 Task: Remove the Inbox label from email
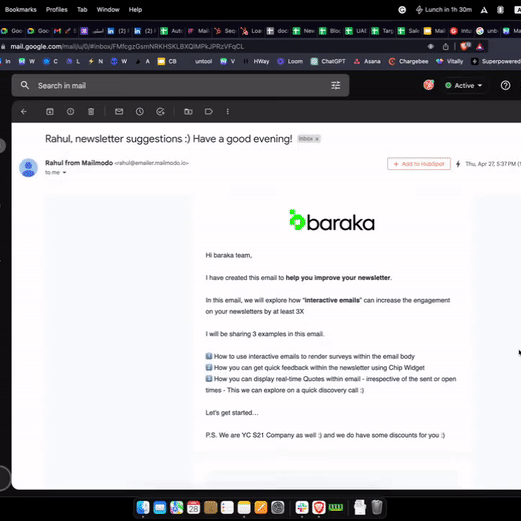tap(317, 139)
